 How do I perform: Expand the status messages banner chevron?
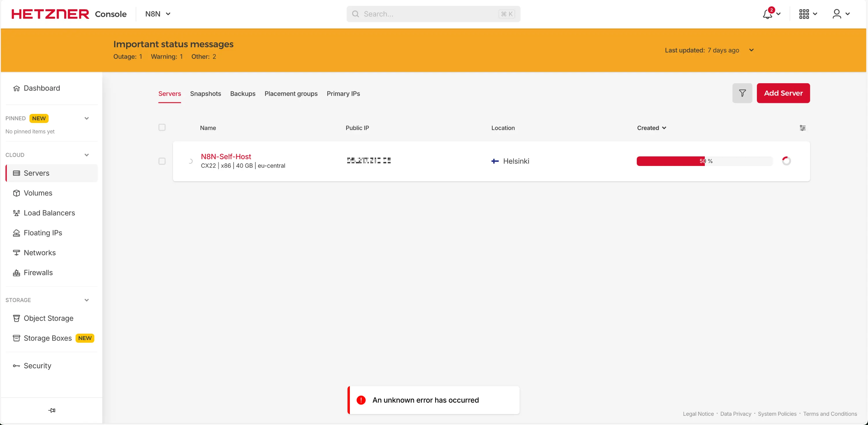click(751, 50)
